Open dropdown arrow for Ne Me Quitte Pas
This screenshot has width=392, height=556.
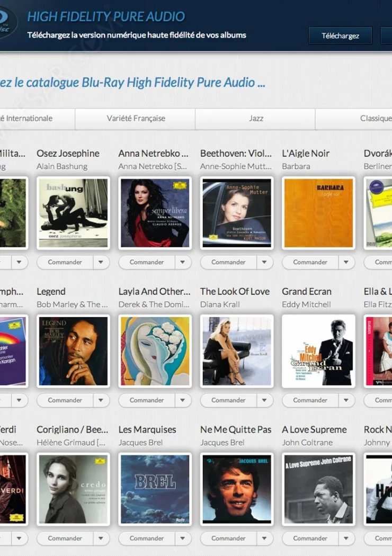click(265, 539)
